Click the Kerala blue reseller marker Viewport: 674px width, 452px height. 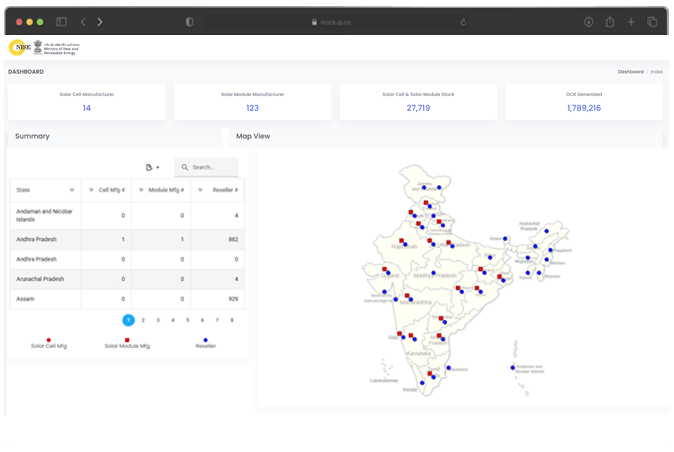(x=422, y=383)
